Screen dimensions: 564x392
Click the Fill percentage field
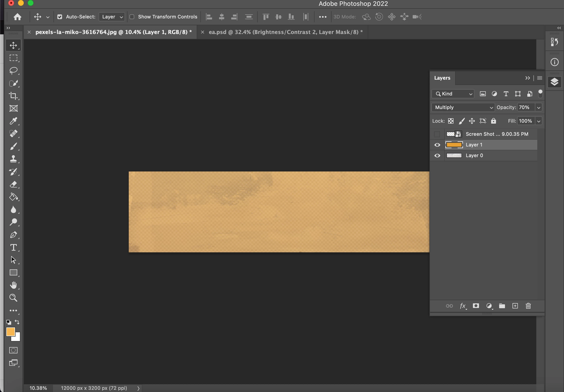point(526,121)
